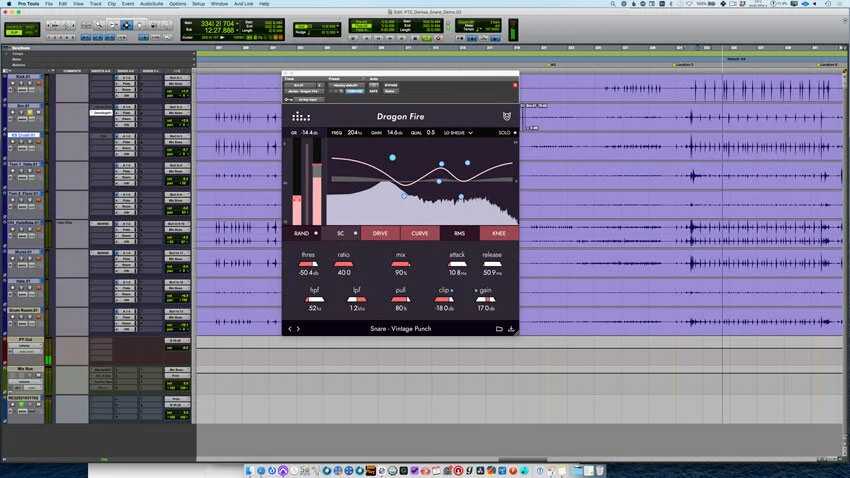Click the Go to End transport button

pyautogui.click(x=402, y=38)
